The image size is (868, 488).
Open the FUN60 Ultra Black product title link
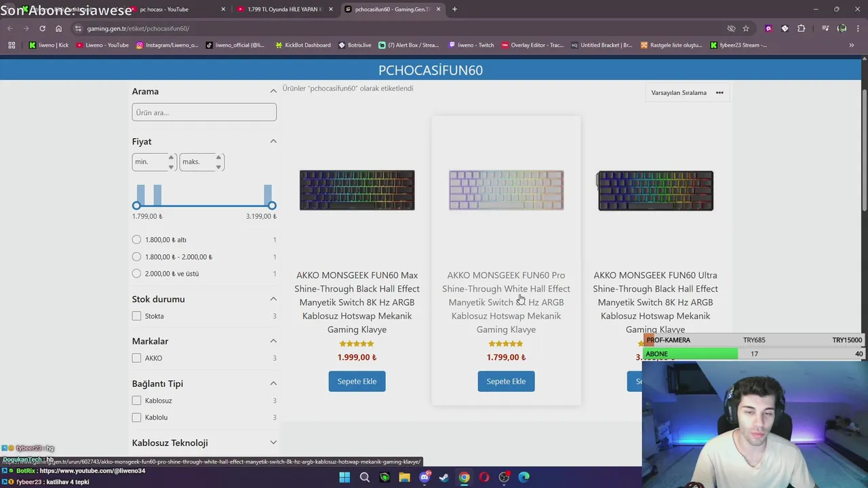pyautogui.click(x=655, y=302)
